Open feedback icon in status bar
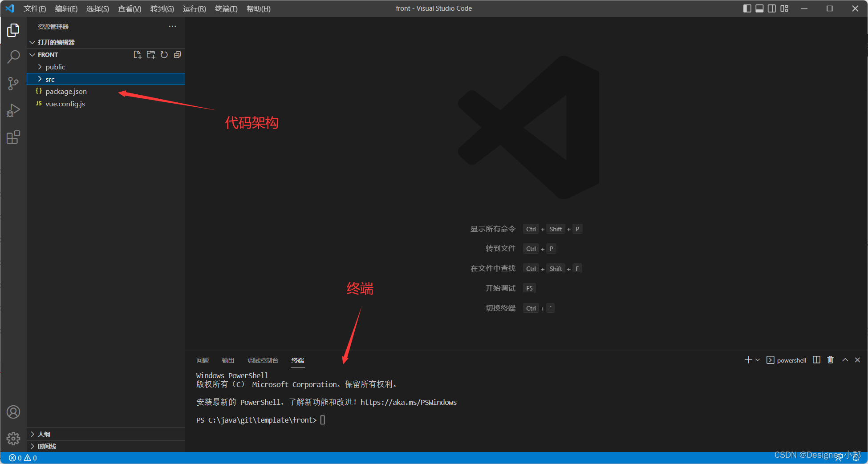Screen dimensions: 868x464 point(839,458)
